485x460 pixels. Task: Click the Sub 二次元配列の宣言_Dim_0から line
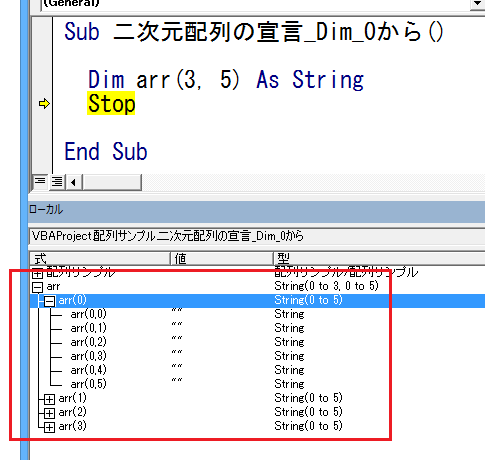tap(254, 32)
